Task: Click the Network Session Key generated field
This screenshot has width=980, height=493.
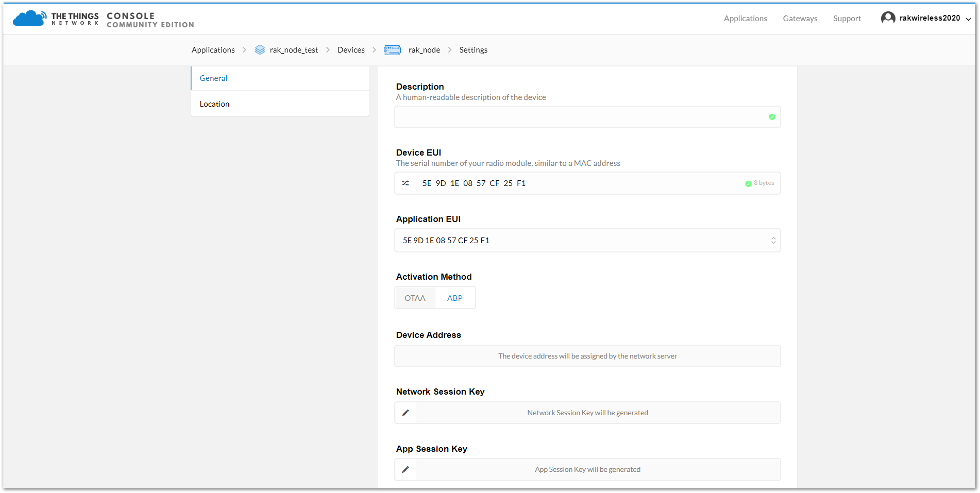Action: [598, 413]
